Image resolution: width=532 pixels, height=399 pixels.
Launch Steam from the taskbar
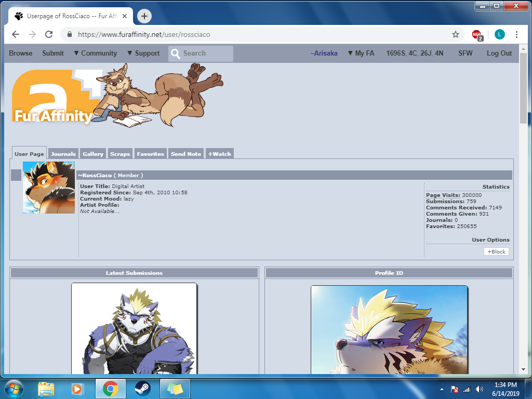click(x=142, y=388)
